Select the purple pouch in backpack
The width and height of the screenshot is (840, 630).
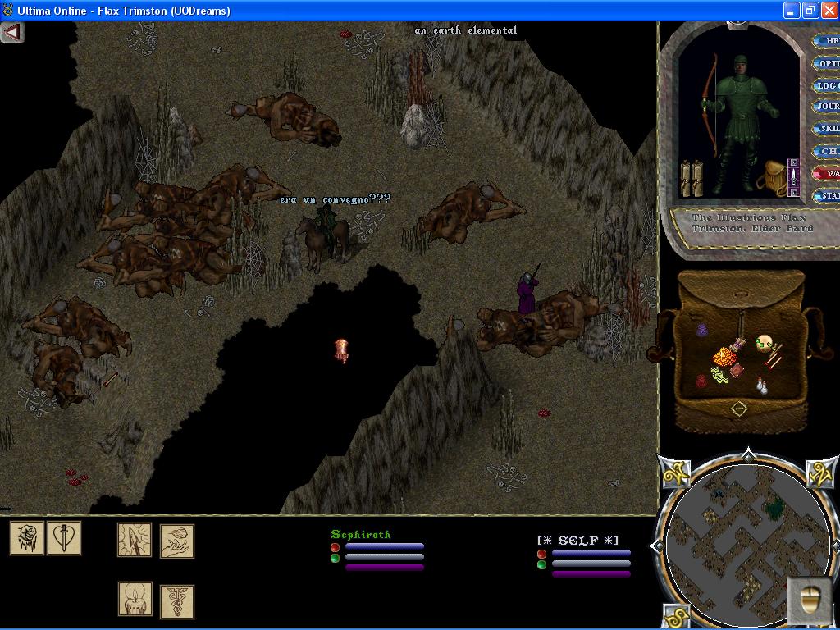click(702, 330)
